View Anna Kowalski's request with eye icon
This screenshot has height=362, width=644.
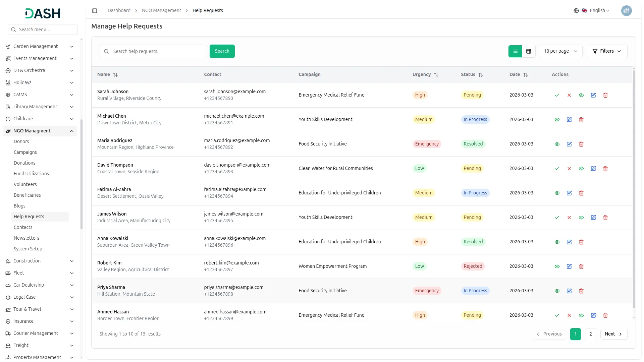pos(557,242)
